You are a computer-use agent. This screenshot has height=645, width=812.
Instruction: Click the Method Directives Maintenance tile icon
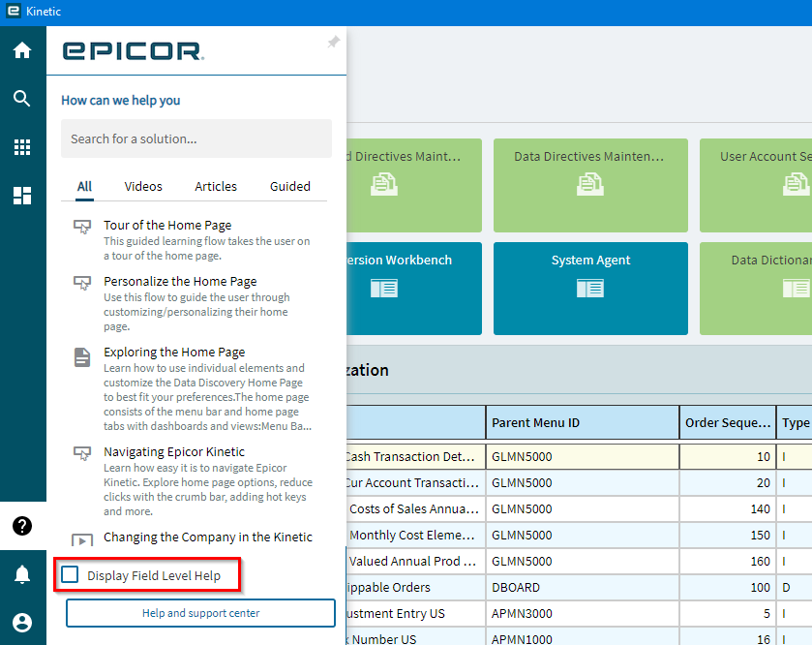pos(384,184)
